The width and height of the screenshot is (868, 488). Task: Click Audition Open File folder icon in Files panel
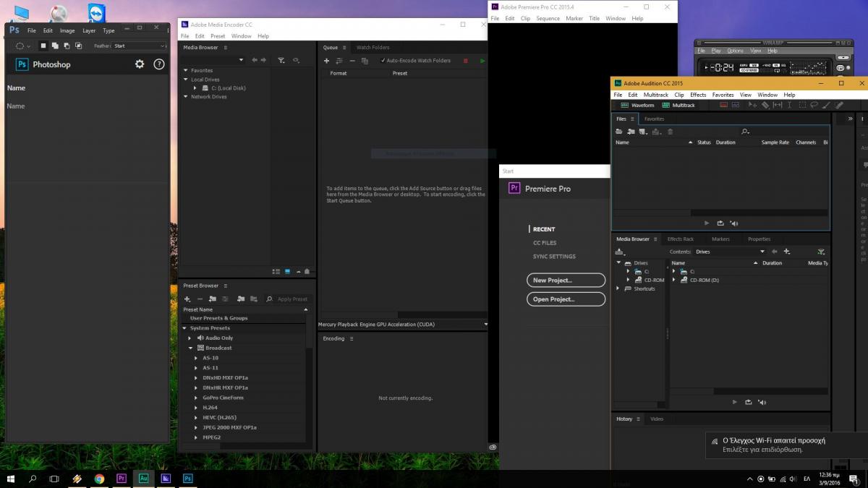click(x=619, y=132)
